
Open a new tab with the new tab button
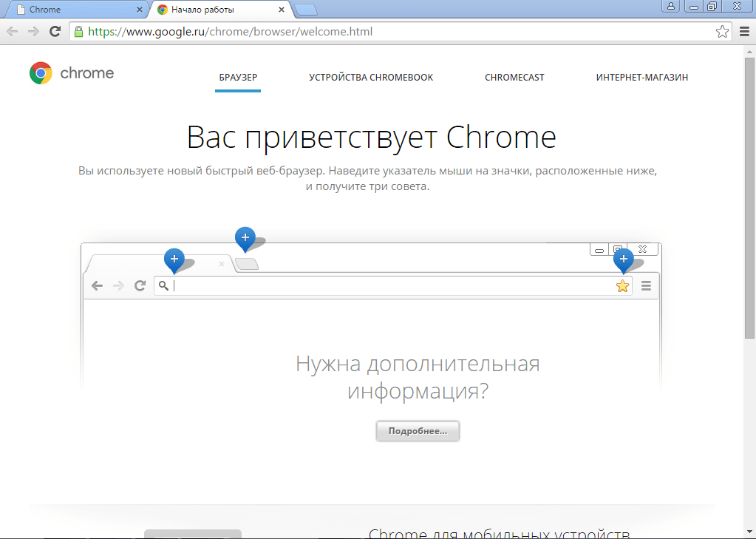tap(305, 10)
